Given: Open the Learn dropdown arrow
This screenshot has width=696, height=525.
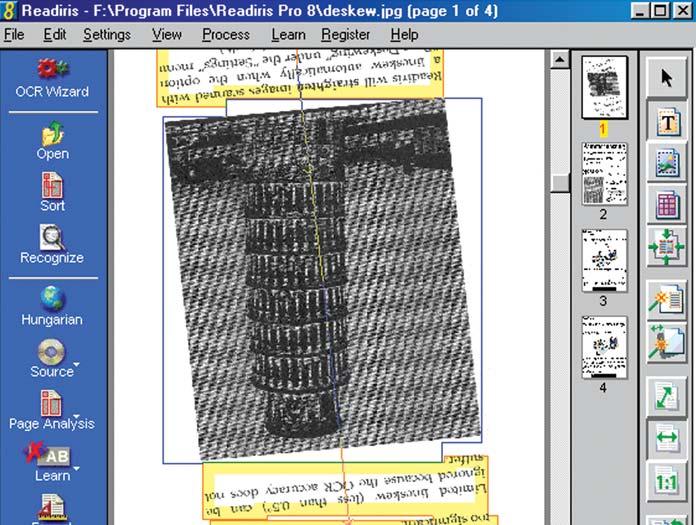Looking at the screenshot, I should 77,468.
